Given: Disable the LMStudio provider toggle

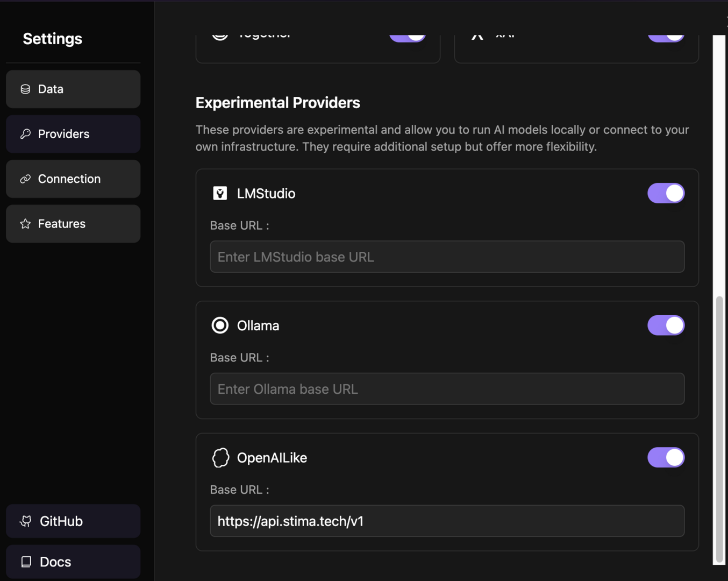Looking at the screenshot, I should 666,193.
